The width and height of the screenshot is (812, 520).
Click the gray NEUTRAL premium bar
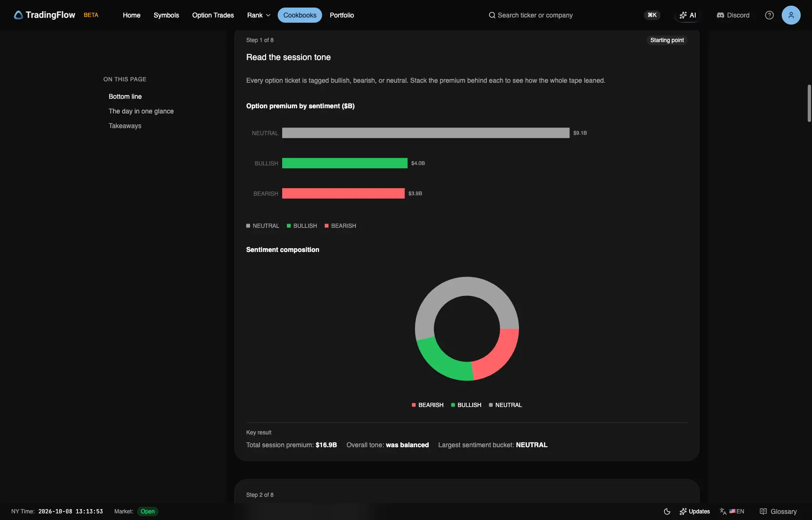426,133
